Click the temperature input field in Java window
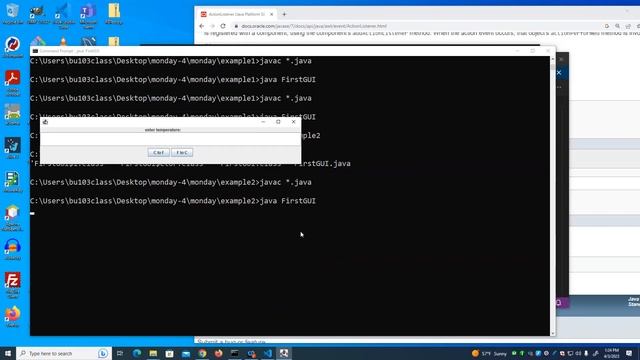This screenshot has width=640, height=360. coord(171,139)
